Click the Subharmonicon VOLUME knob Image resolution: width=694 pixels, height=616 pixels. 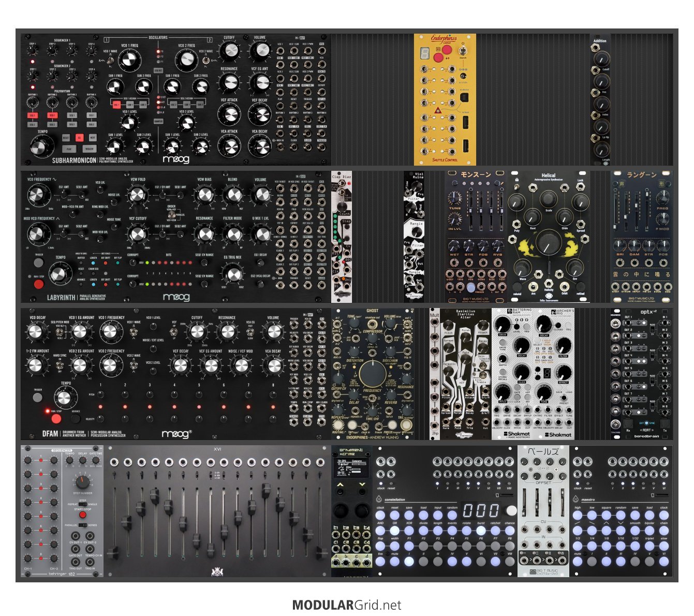(260, 51)
